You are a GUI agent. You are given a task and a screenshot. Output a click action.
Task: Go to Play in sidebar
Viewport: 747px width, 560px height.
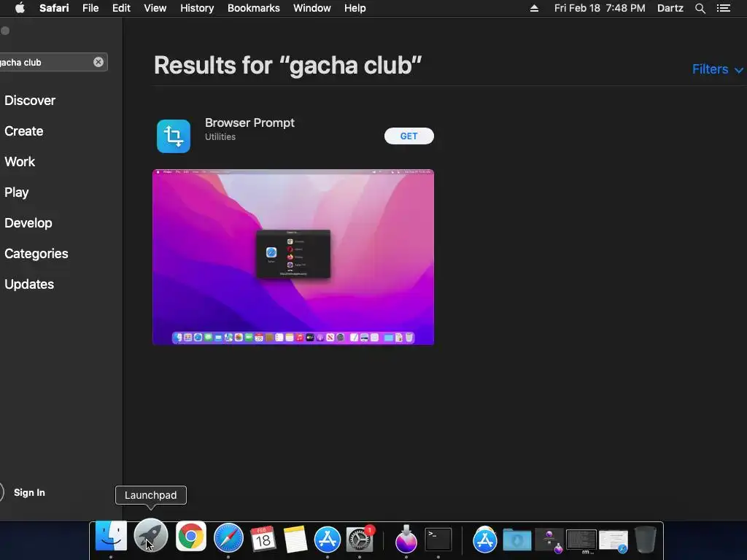click(17, 192)
